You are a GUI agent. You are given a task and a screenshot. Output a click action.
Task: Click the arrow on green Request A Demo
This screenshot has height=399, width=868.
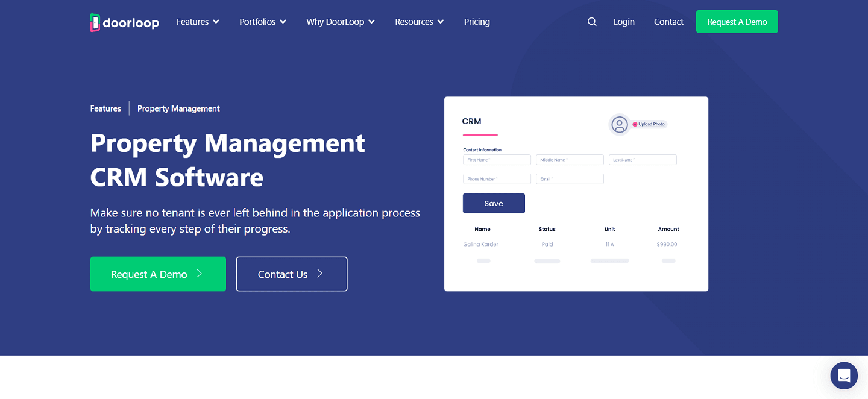tap(199, 274)
